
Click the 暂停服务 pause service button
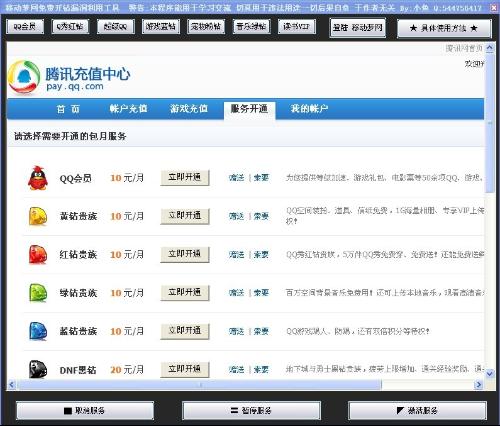[x=251, y=411]
